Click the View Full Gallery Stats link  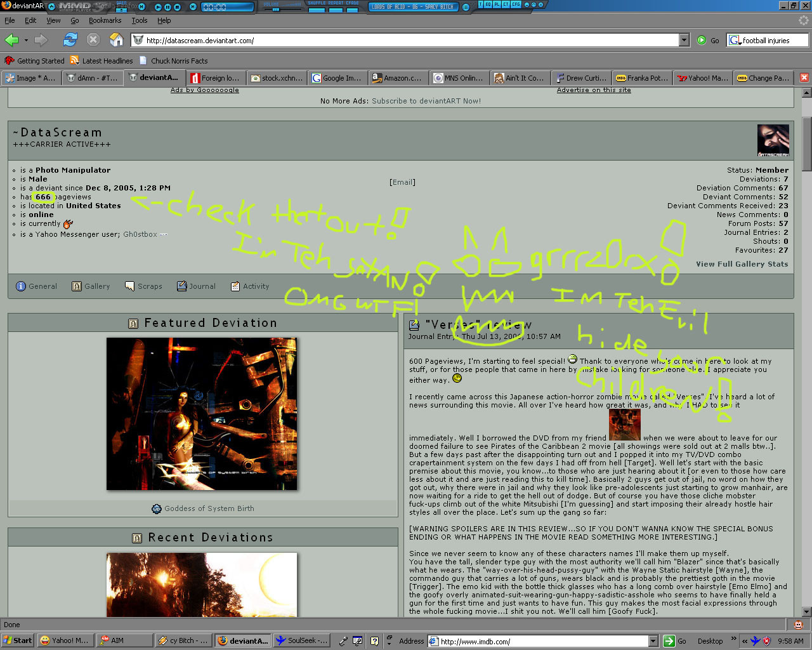(742, 264)
